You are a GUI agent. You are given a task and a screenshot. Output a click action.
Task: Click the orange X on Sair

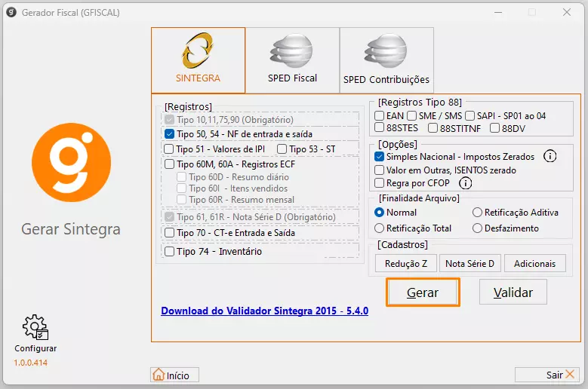tap(570, 374)
